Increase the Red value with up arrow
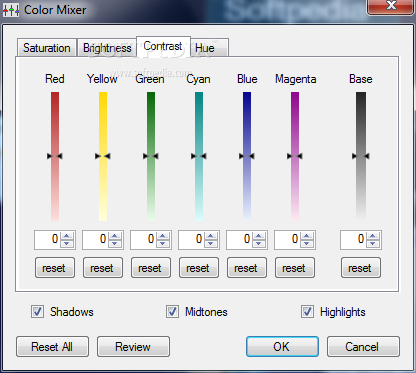This screenshot has height=373, width=416. point(67,236)
